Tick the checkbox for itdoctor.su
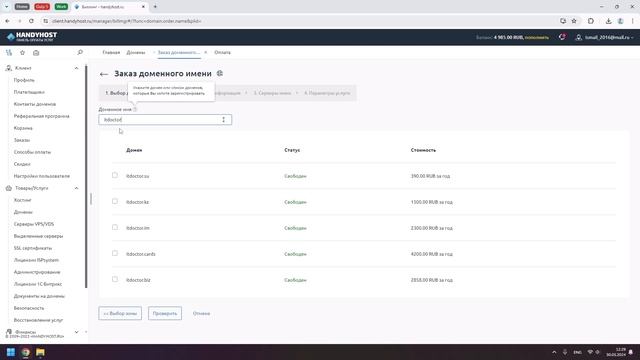Image resolution: width=640 pixels, height=360 pixels. 115,175
